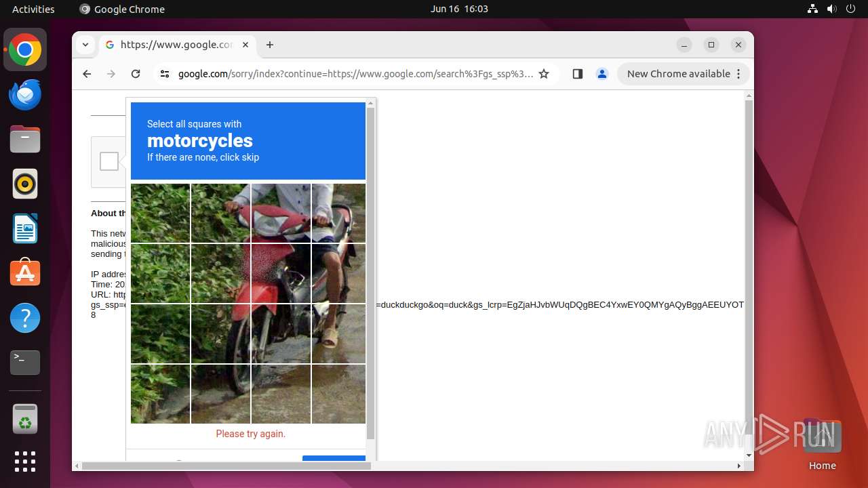Screen dimensions: 868x488
Task: Maximize the Chrome window
Action: click(711, 45)
